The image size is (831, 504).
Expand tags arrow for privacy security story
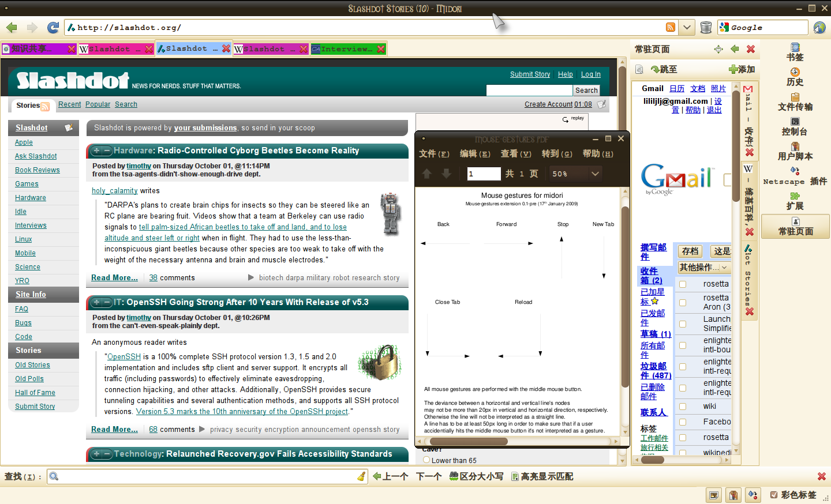pos(202,429)
